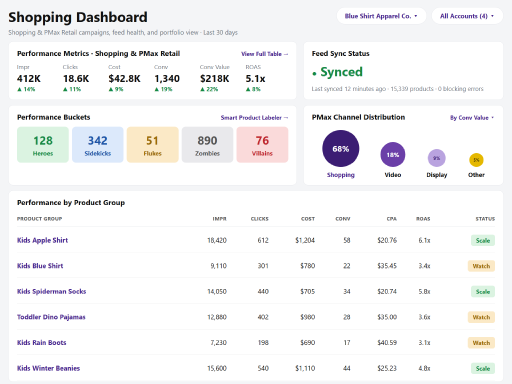Click the 15,600 impressions cell
Screen dimensions: 512x384
click(217, 368)
